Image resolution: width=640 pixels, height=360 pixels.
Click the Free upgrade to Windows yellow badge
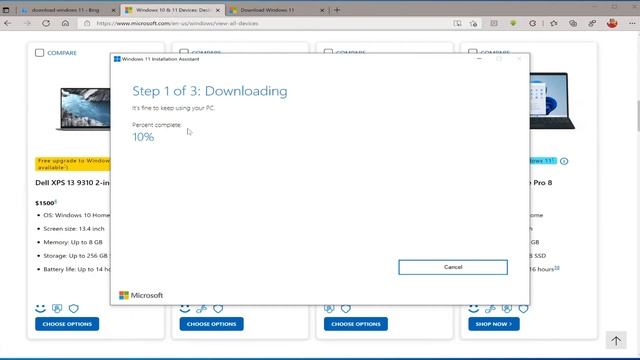pyautogui.click(x=73, y=164)
